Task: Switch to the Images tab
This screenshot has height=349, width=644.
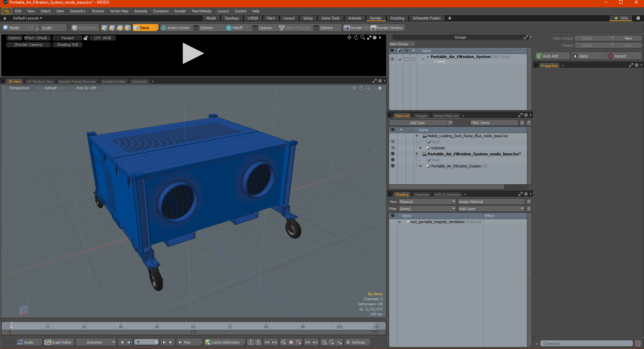Action: tap(421, 116)
